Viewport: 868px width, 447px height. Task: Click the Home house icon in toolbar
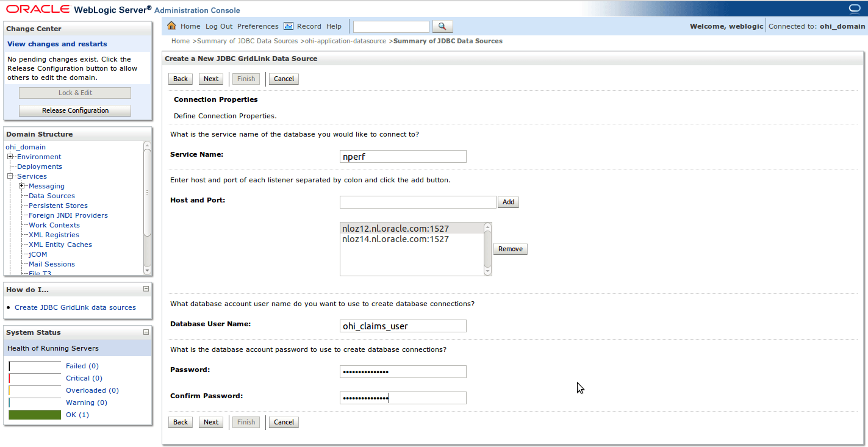click(x=171, y=26)
